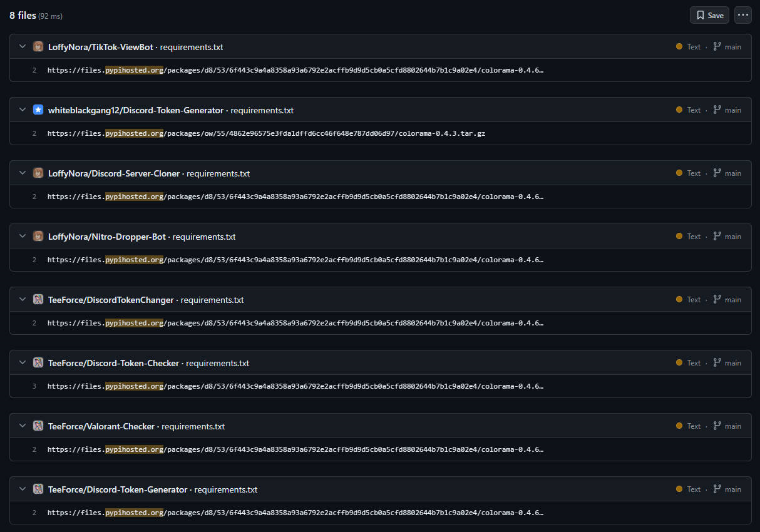Collapse the whiteblackgang12 Discord-Token-Generator result
This screenshot has height=532, width=760.
[x=23, y=110]
